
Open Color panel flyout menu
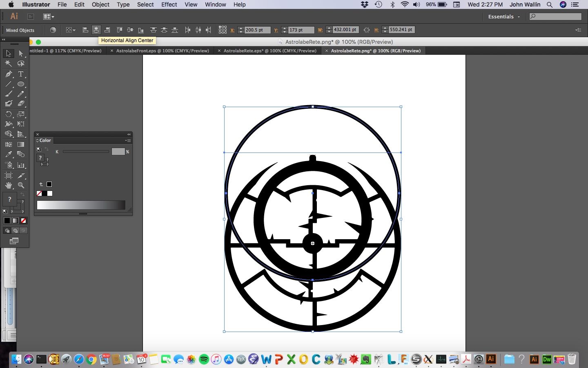point(128,140)
